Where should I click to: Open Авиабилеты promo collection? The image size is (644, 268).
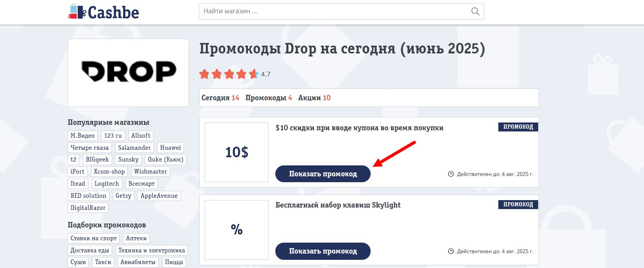click(x=138, y=262)
